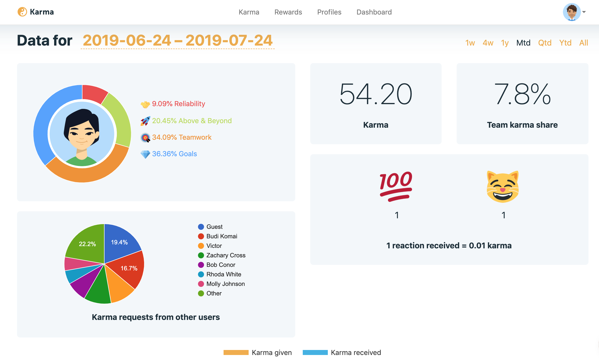Click the user avatar in the top bar
This screenshot has width=599, height=364.
[571, 12]
